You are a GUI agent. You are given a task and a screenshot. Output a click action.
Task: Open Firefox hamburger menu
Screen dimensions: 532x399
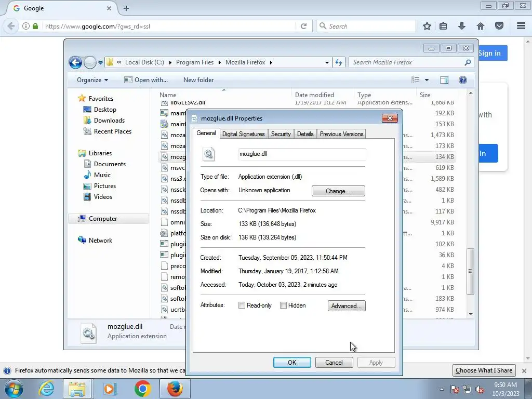tap(521, 26)
